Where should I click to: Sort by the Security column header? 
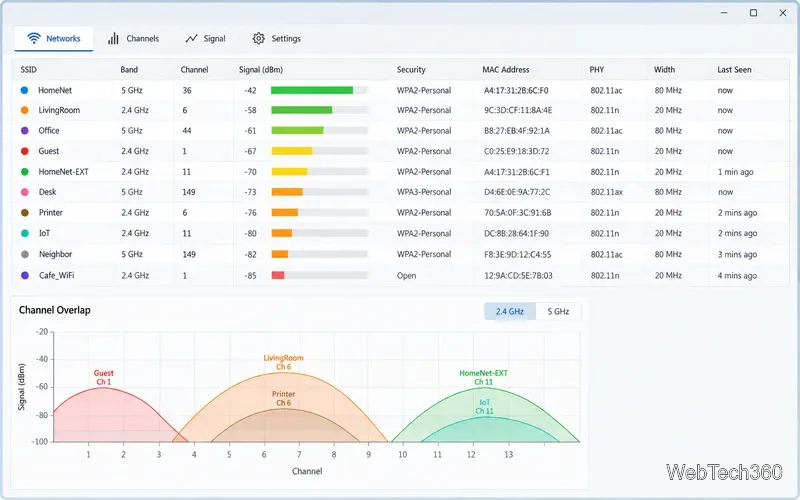[411, 69]
